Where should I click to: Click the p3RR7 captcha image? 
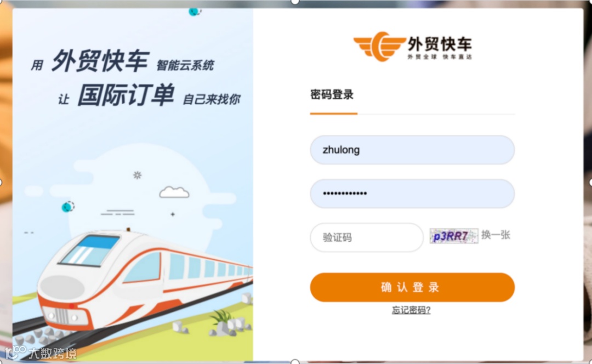pos(454,236)
